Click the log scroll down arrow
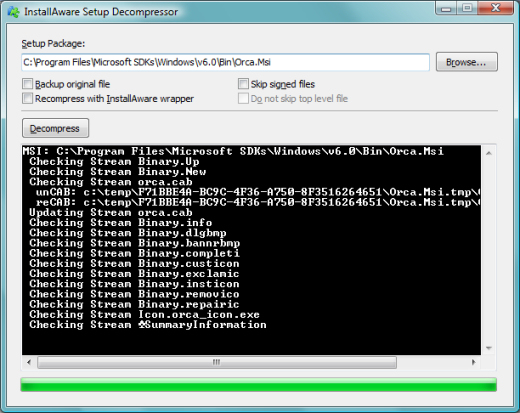520x413 pixels. (x=489, y=348)
